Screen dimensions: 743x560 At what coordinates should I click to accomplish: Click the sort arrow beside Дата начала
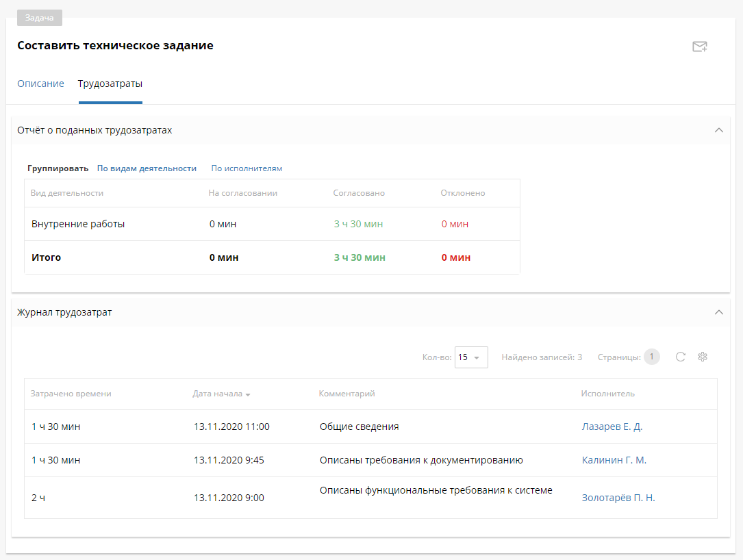248,394
